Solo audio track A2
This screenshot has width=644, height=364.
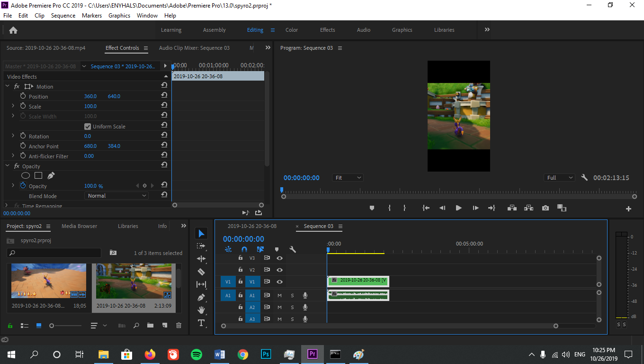coord(292,307)
